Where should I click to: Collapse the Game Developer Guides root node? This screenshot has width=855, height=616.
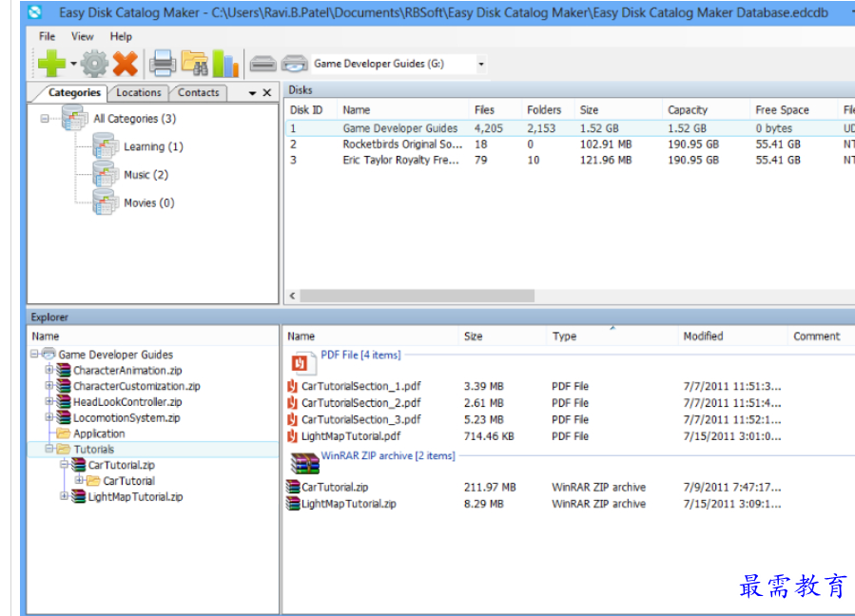click(x=34, y=354)
